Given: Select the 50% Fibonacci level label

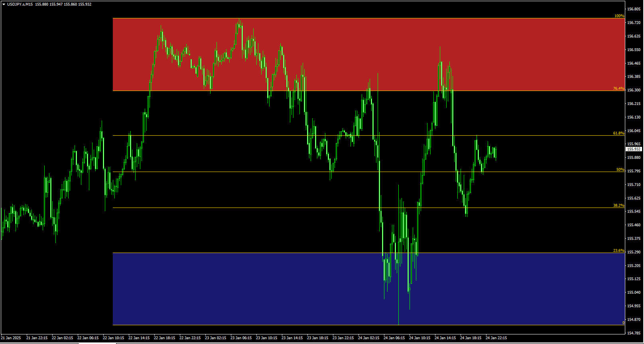Looking at the screenshot, I should tap(620, 170).
